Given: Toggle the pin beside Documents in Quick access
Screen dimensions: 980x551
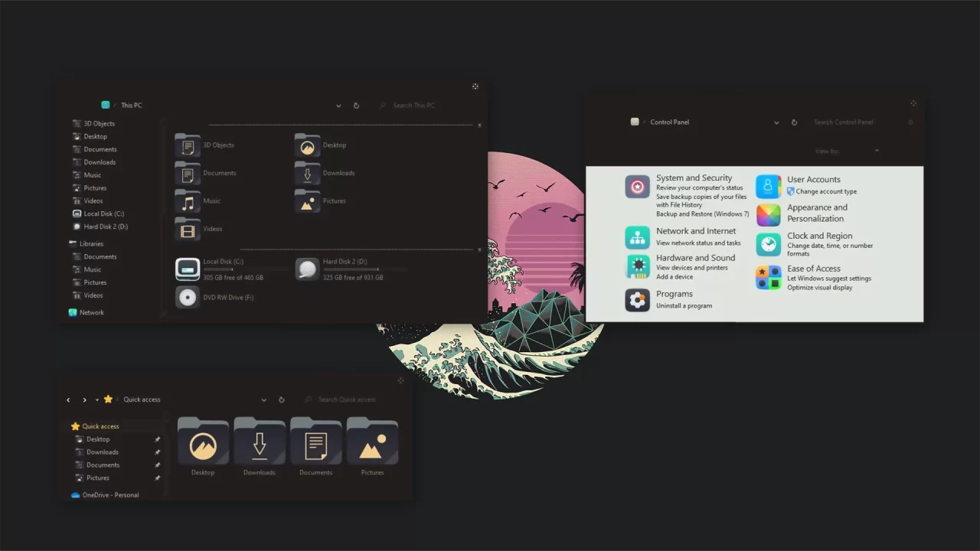Looking at the screenshot, I should click(x=158, y=465).
